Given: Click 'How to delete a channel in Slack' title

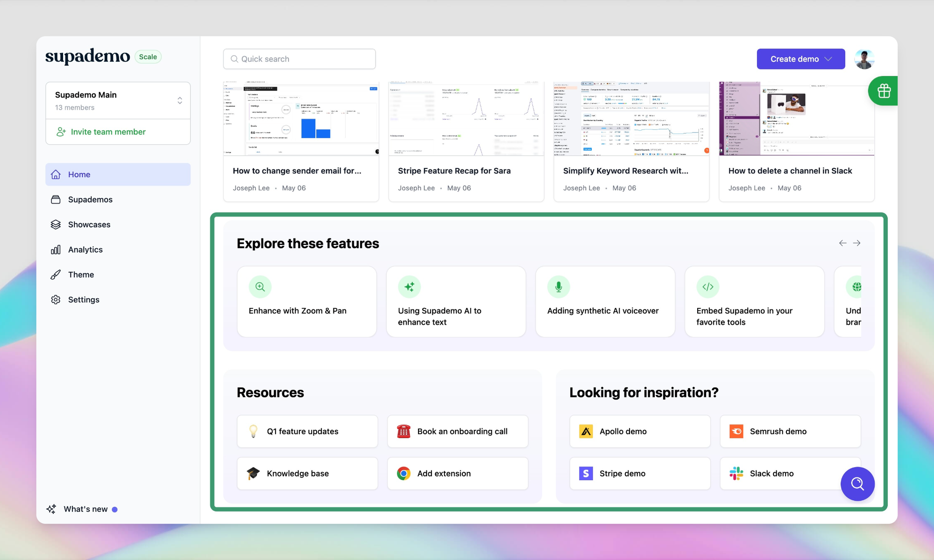Looking at the screenshot, I should [790, 171].
